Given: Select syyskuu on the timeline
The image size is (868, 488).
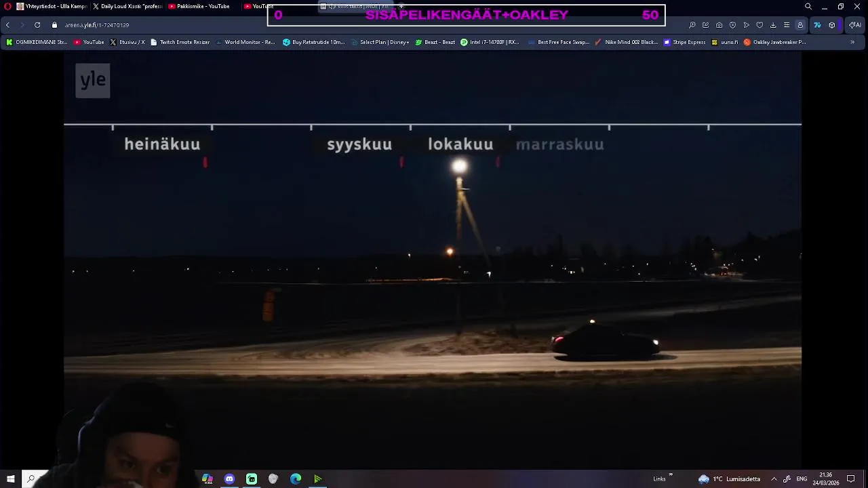Looking at the screenshot, I should point(359,144).
